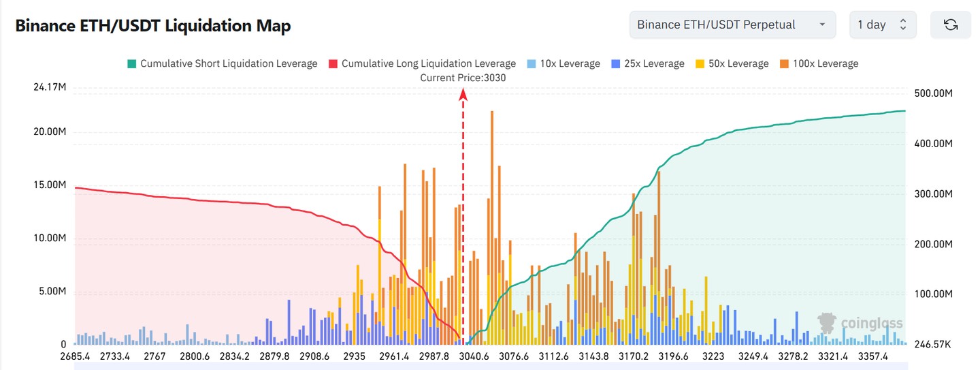Click the Current Price:3030 label
The image size is (980, 370).
pos(463,78)
